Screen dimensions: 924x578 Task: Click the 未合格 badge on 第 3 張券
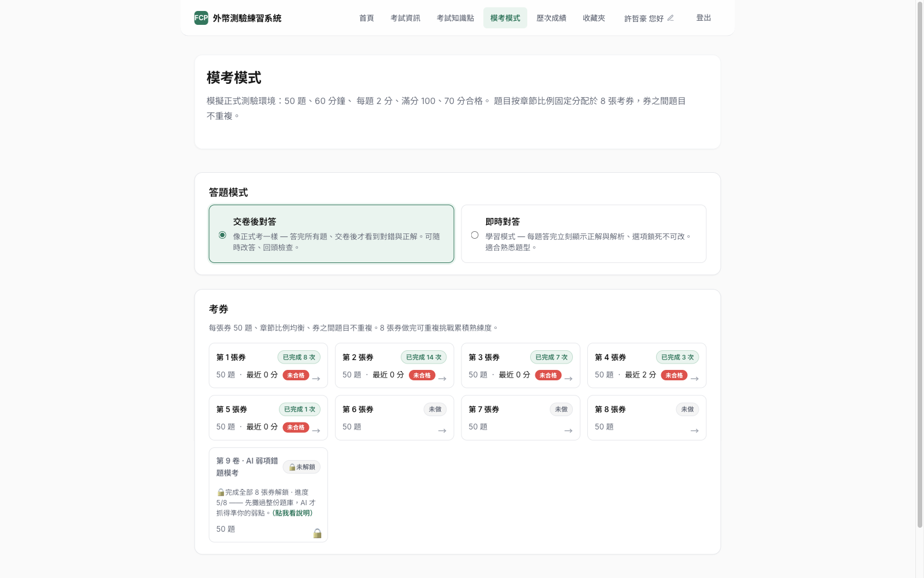pyautogui.click(x=548, y=375)
